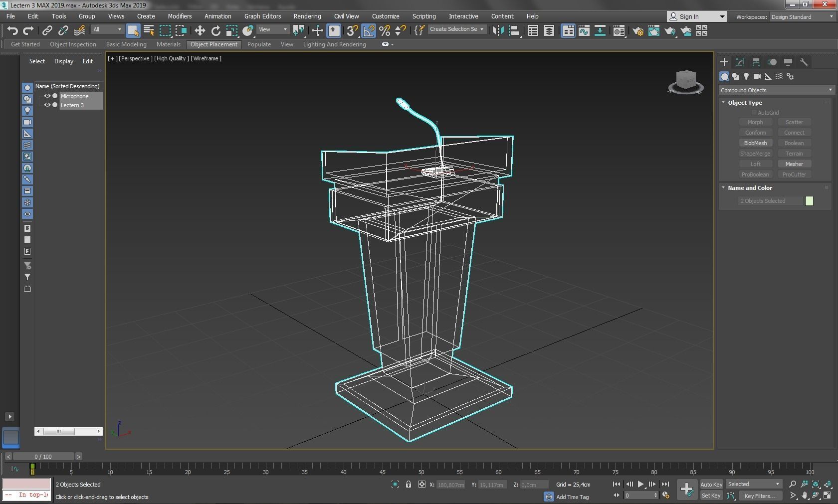838x504 pixels.
Task: Open the All selection filter dropdown
Action: click(x=107, y=29)
